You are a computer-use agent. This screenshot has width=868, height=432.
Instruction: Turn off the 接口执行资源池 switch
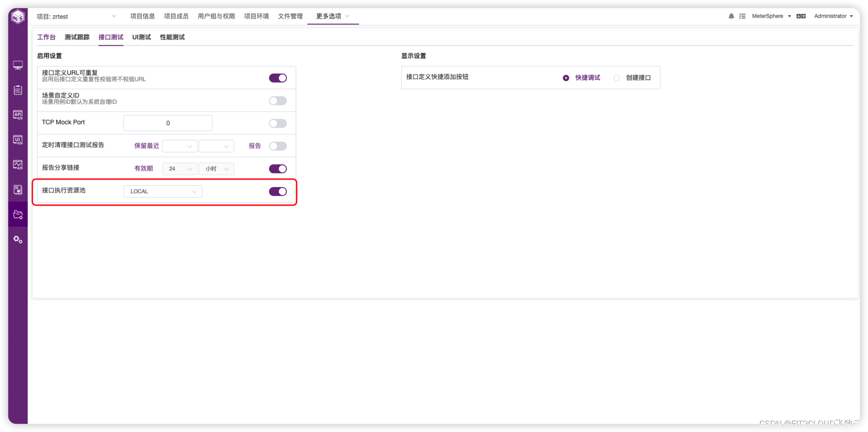pos(277,191)
